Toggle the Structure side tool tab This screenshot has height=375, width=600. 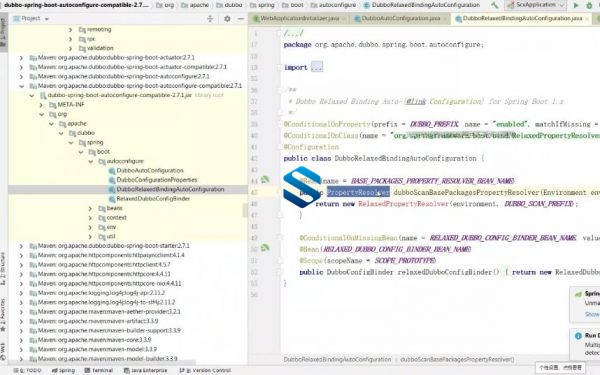point(3,268)
